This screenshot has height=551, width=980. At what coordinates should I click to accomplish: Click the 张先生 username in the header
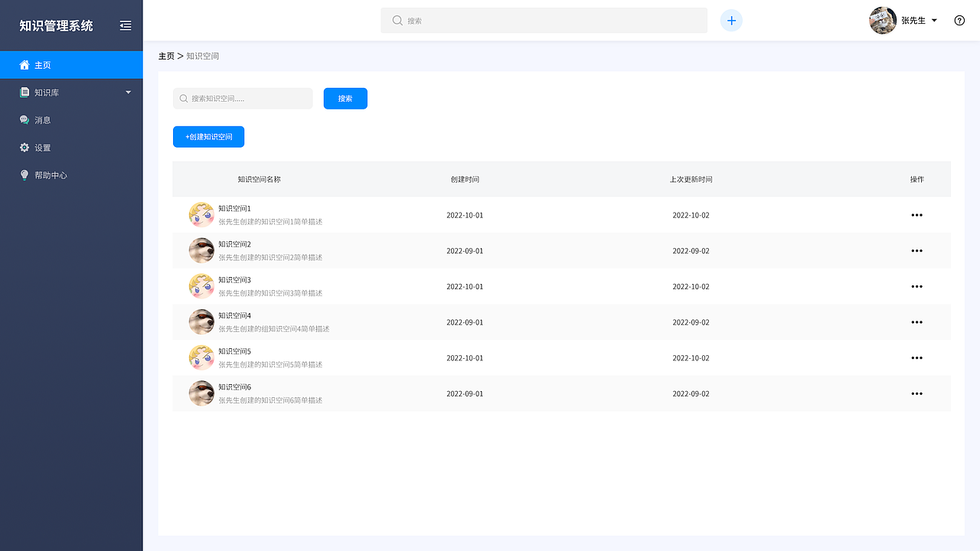click(x=913, y=21)
